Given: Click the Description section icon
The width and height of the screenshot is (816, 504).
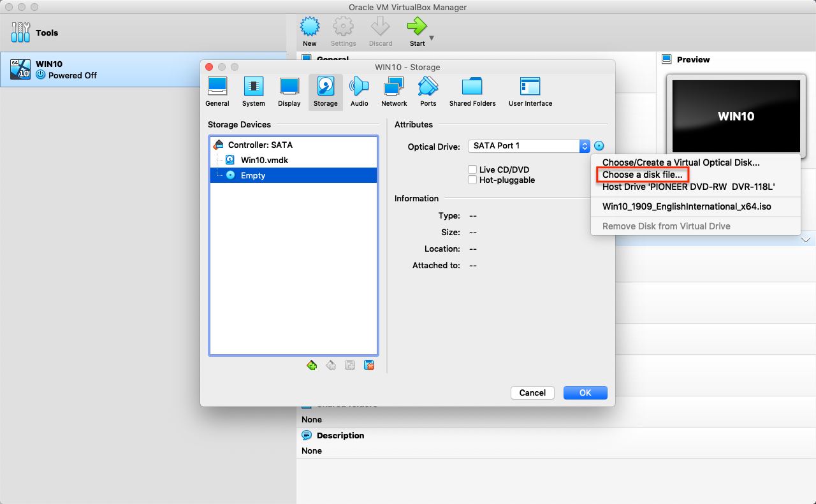Looking at the screenshot, I should [x=307, y=436].
